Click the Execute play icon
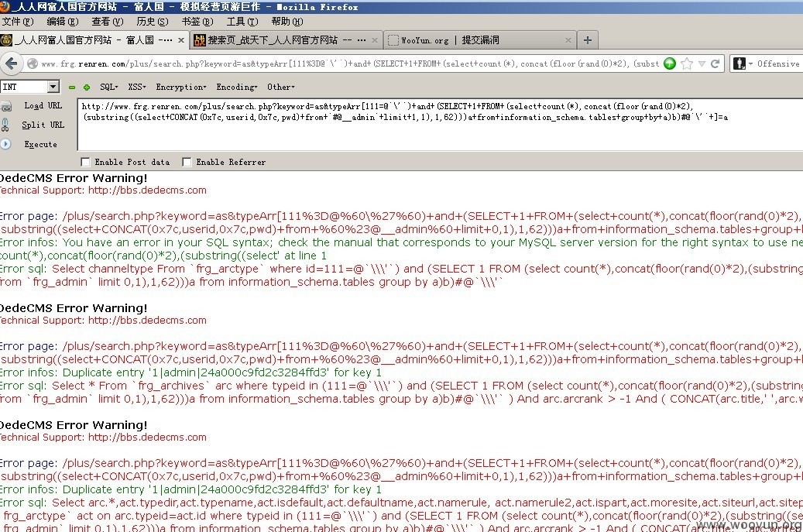The height and width of the screenshot is (532, 803). 5,144
